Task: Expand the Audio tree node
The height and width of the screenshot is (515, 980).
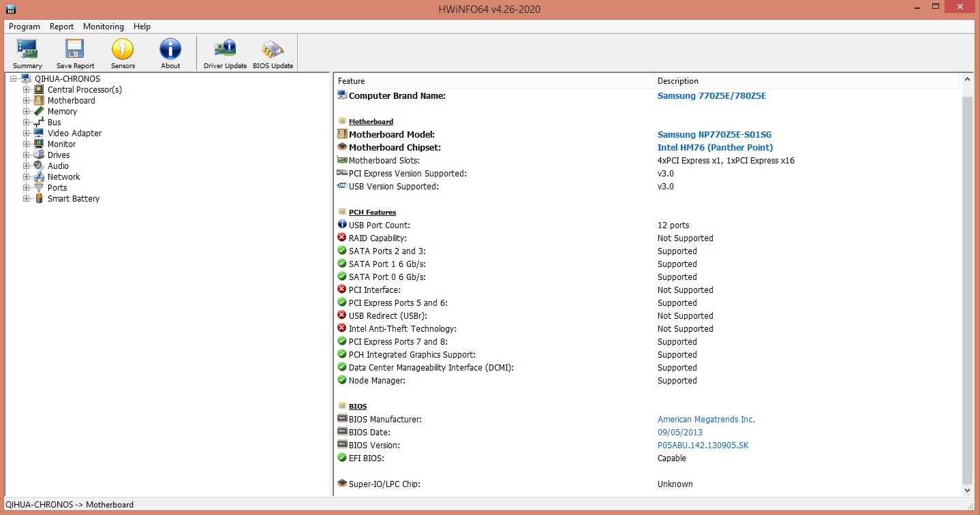Action: [26, 166]
